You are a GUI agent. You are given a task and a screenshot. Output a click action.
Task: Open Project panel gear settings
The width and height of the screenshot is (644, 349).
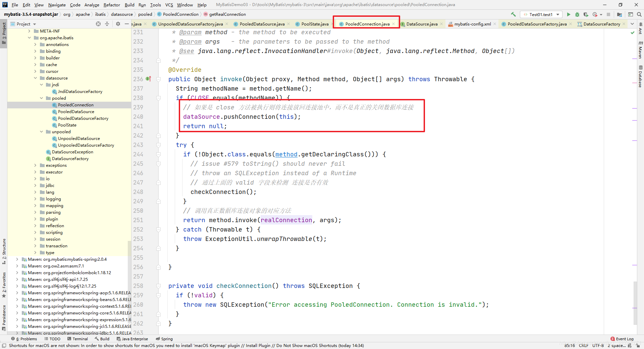(118, 24)
